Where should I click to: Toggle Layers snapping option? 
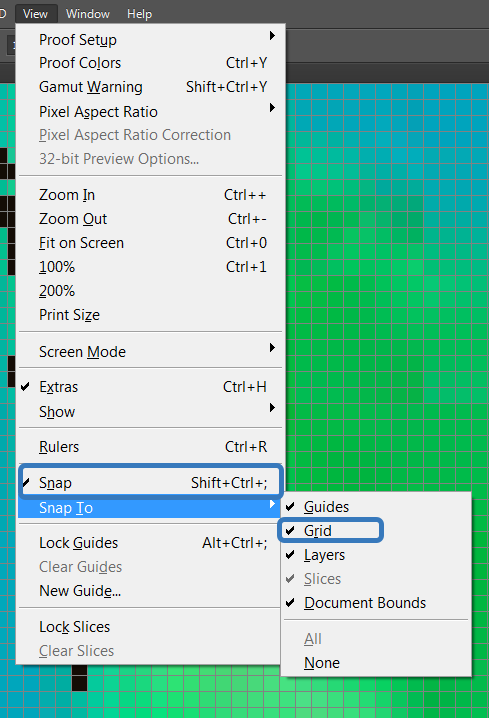tap(376, 555)
